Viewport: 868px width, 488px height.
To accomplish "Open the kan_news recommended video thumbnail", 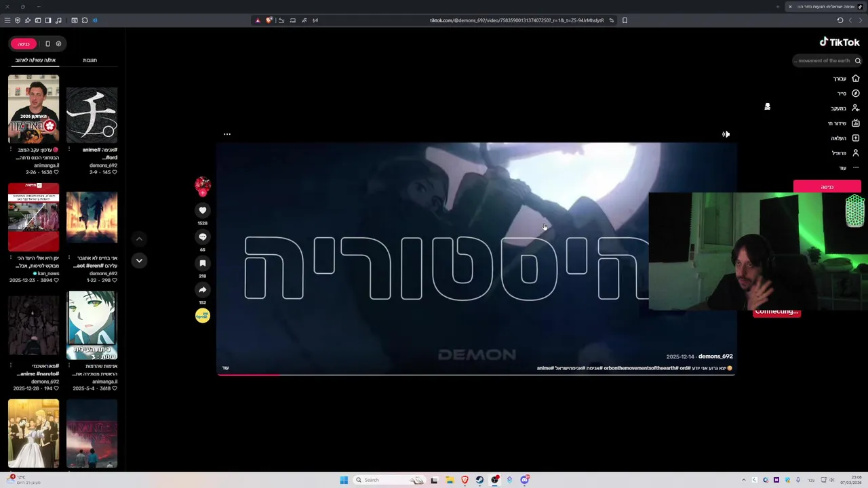I will click(33, 217).
